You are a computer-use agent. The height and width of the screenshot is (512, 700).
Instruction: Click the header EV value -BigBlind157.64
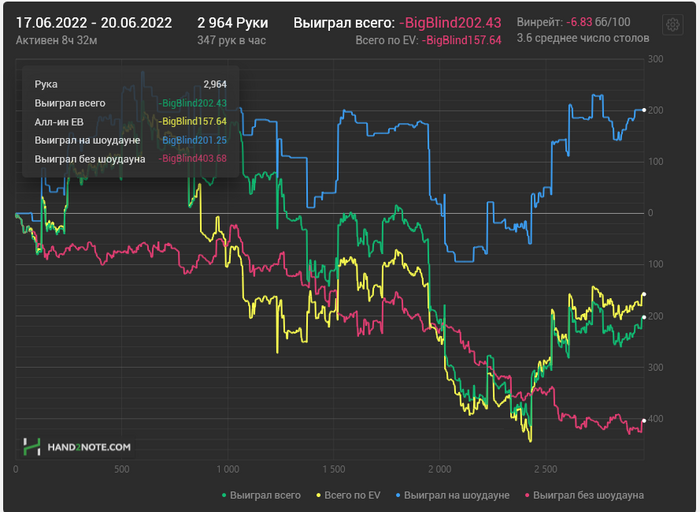462,40
